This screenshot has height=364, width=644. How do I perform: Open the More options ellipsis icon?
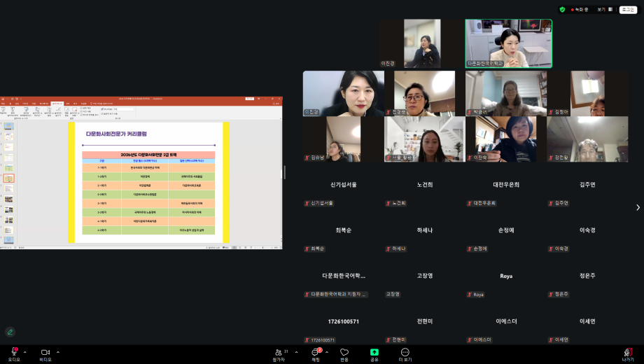[405, 352]
